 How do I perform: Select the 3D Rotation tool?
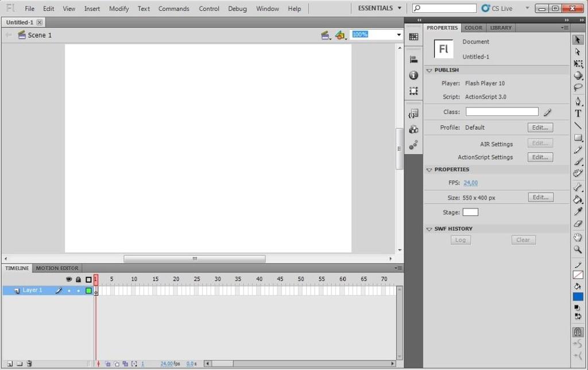click(578, 75)
